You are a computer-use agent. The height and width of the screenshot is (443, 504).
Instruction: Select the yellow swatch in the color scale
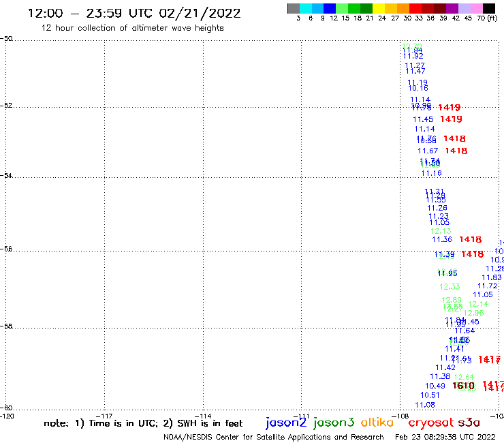379,8
